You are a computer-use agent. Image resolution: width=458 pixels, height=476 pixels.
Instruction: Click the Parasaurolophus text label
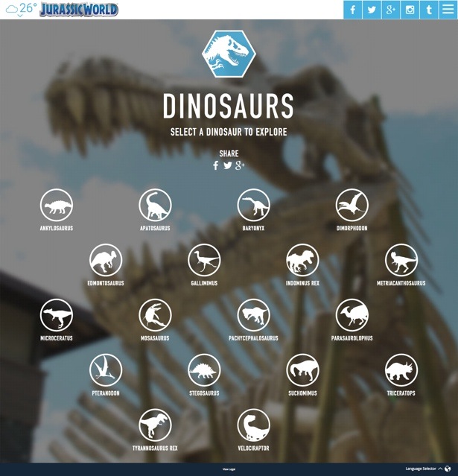[x=352, y=338]
